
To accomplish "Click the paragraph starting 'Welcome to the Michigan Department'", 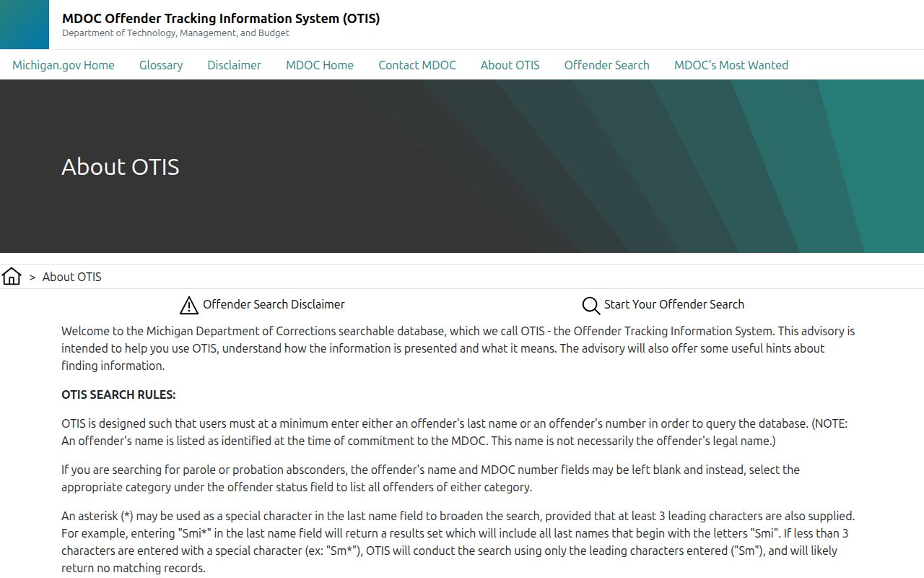I will click(458, 348).
